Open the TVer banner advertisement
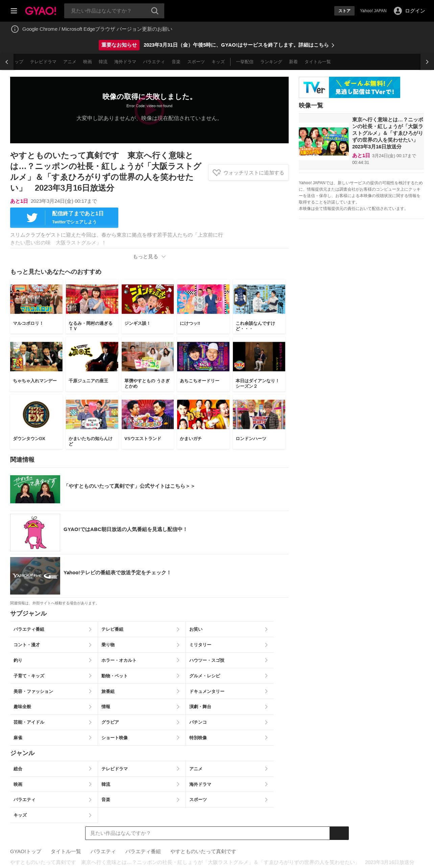The height and width of the screenshot is (868, 434). [x=349, y=87]
